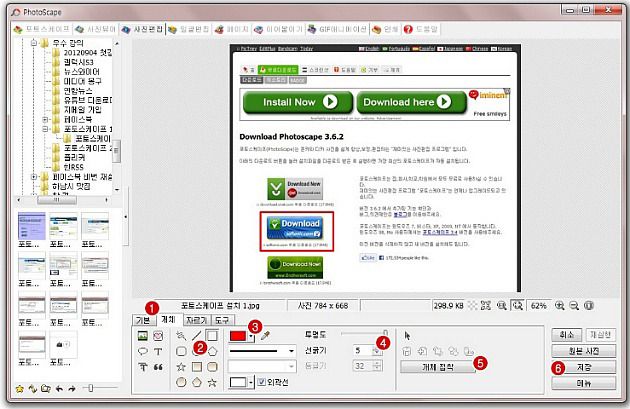Switch to the 일괄편집 batch editor tab
Screen dimensions: 630x409
(189, 29)
